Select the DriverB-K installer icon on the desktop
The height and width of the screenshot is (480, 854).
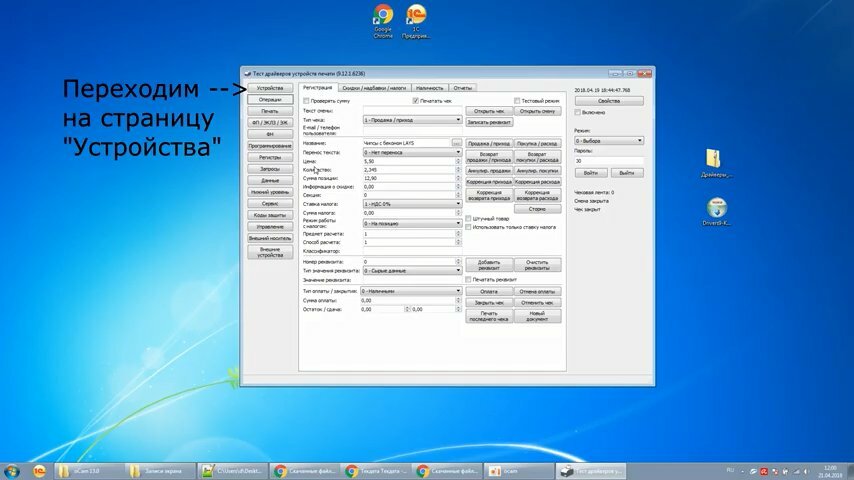pyautogui.click(x=716, y=212)
